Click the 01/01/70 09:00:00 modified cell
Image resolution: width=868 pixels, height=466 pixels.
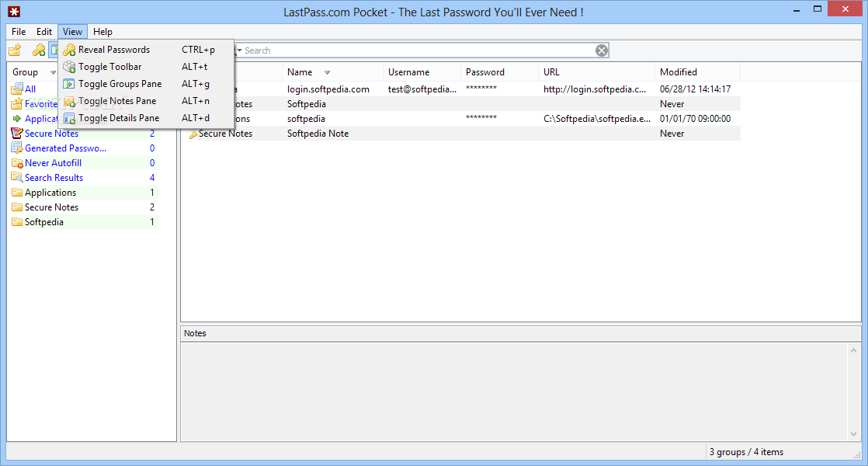(696, 118)
